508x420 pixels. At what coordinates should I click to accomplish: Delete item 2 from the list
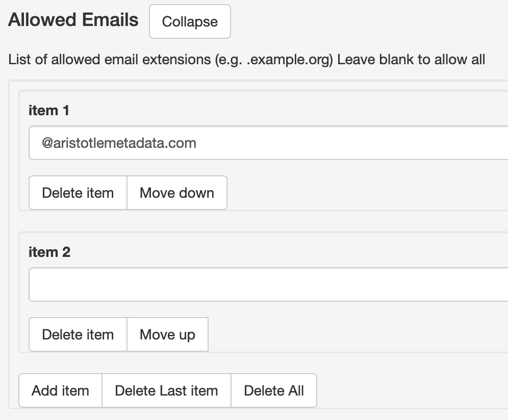78,335
